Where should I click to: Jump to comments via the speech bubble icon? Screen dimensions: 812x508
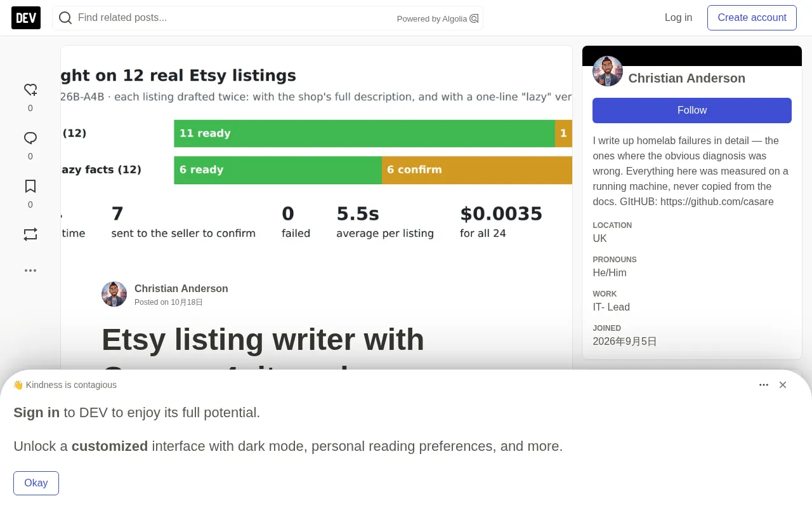[30, 138]
